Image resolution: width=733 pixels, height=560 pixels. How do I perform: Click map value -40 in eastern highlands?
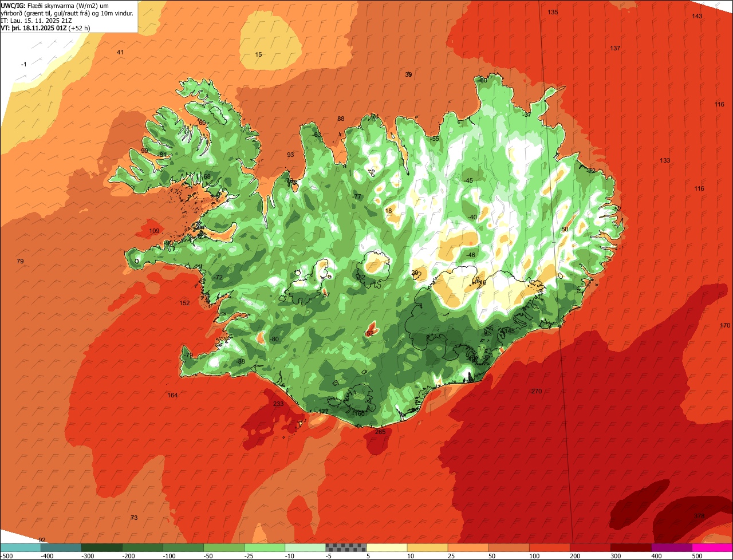(x=472, y=217)
